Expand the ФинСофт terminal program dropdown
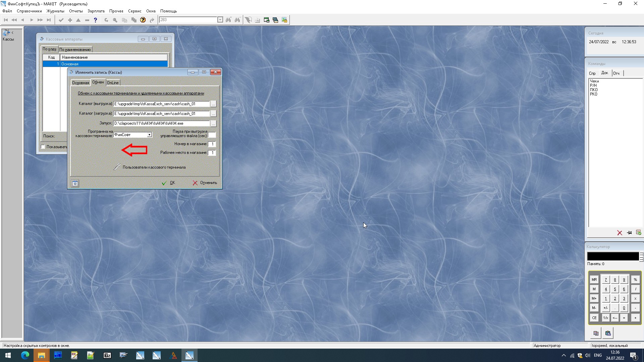644x362 pixels. coord(149,135)
